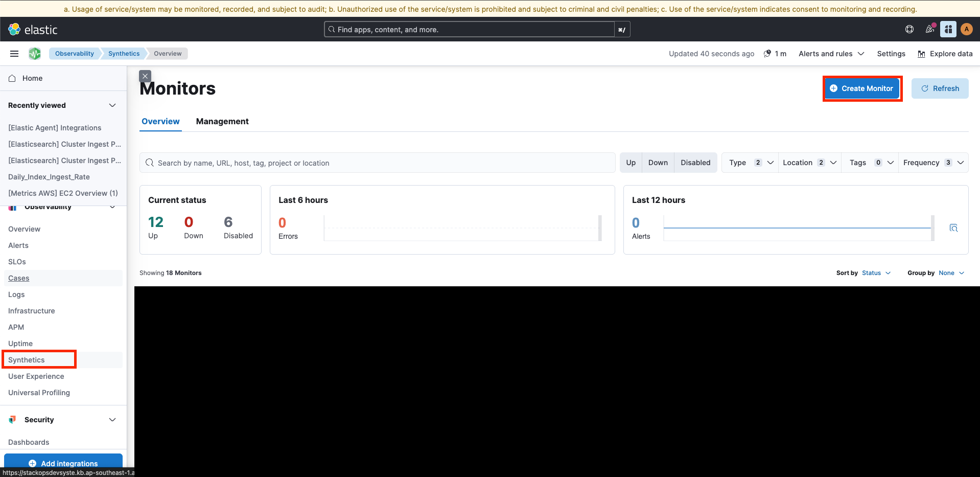Click the Add integrations button
980x477 pixels.
(x=63, y=463)
